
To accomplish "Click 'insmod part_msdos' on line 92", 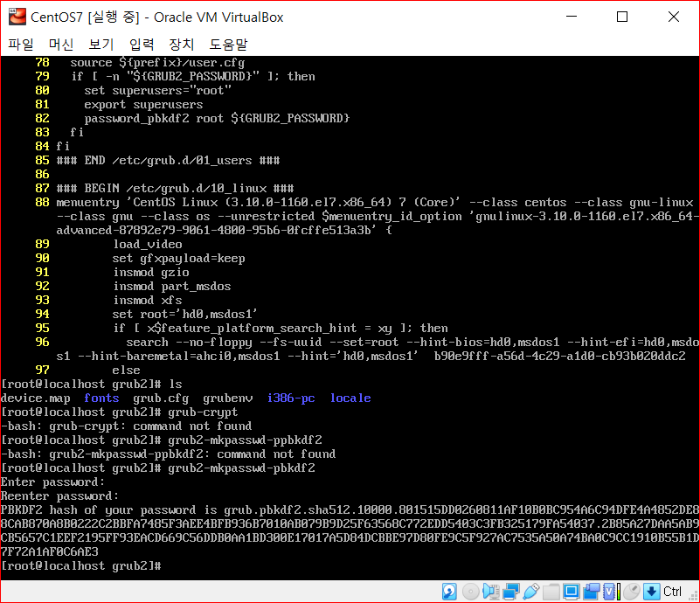I will [x=172, y=286].
